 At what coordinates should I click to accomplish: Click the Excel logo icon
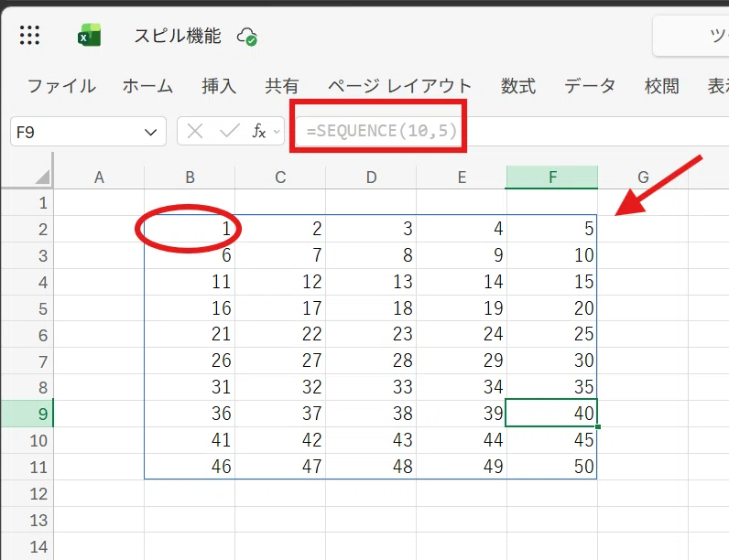pyautogui.click(x=89, y=36)
